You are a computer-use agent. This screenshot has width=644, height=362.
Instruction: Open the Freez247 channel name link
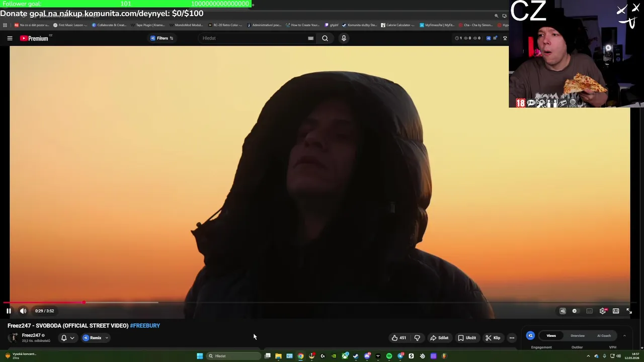(31, 335)
